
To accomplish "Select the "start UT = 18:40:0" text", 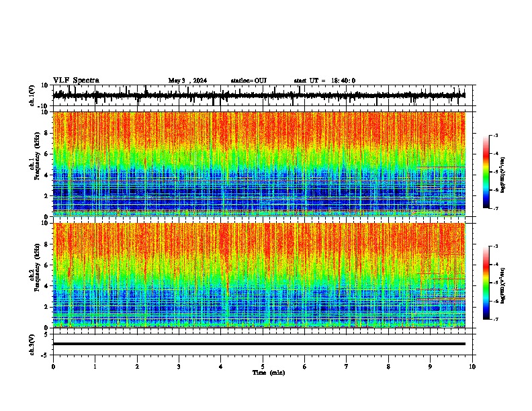I will [324, 81].
